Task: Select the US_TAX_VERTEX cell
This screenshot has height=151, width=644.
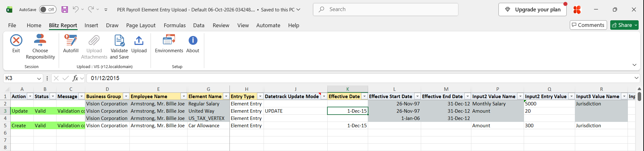Action: pyautogui.click(x=208, y=118)
